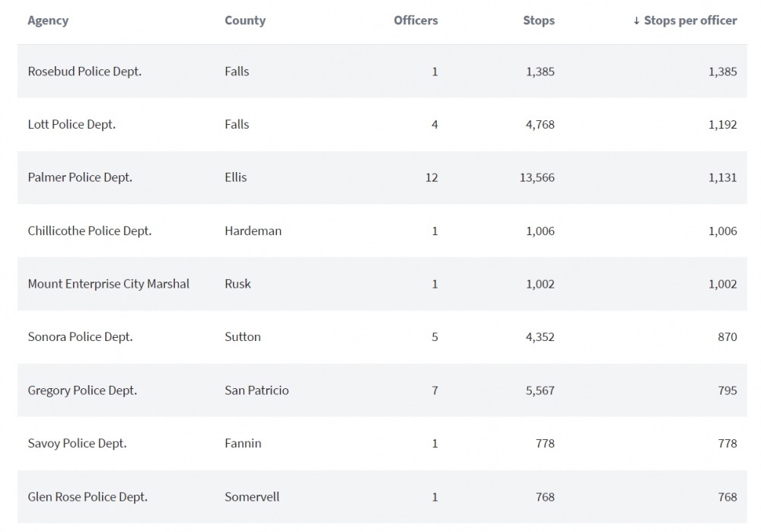761x532 pixels.
Task: Click Ellis county cell
Action: 236,177
